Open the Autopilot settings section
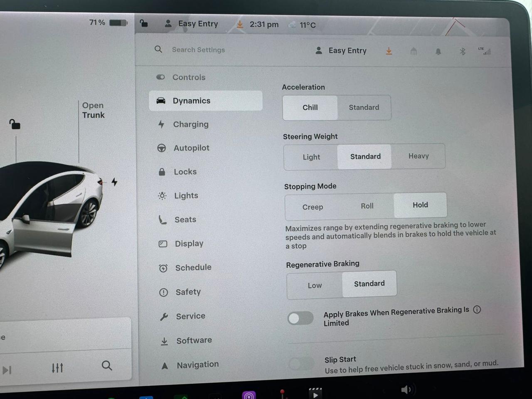The width and height of the screenshot is (532, 399). (207, 148)
